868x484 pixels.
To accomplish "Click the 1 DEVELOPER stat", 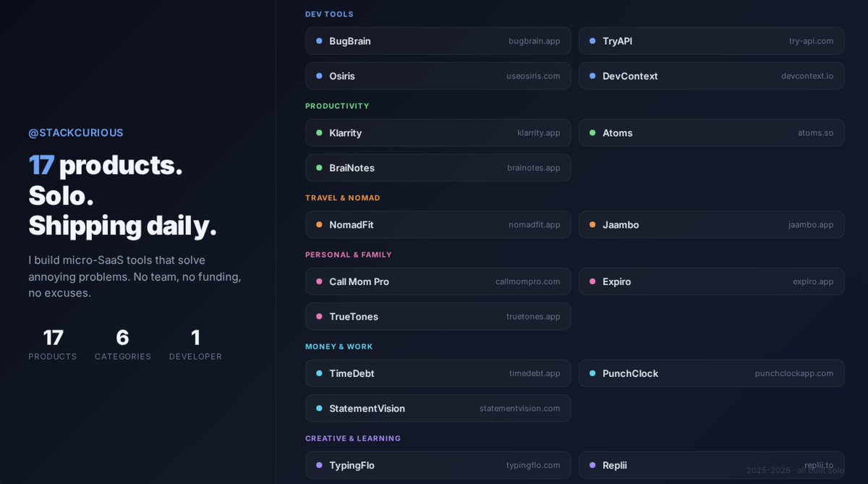I will [195, 344].
